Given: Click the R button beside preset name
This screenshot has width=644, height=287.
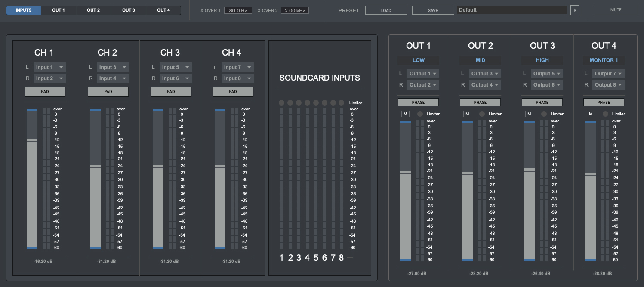Looking at the screenshot, I should tap(575, 10).
